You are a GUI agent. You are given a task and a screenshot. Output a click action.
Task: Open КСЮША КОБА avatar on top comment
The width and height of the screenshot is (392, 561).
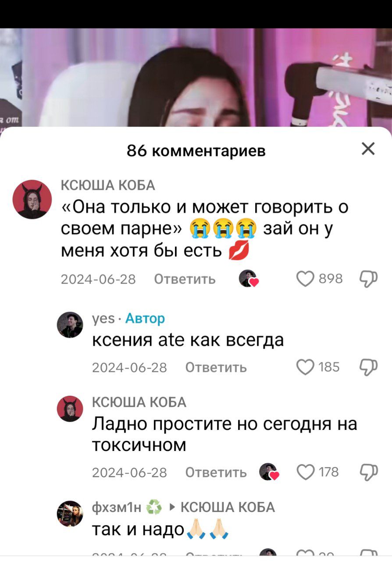(32, 199)
